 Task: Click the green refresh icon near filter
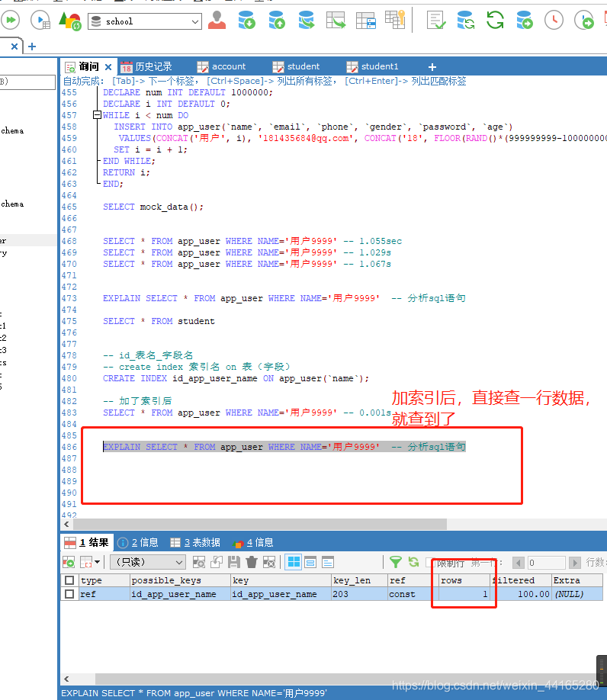point(414,562)
